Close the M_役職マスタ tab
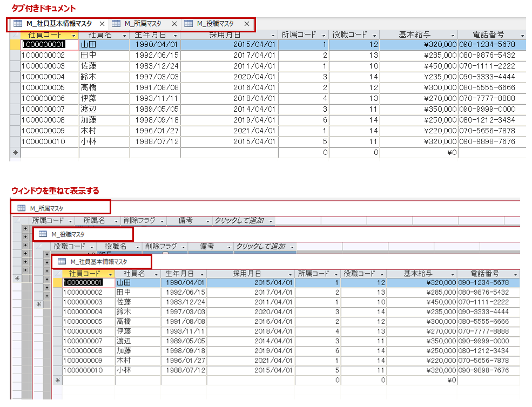Viewport: 532px width, 407px height. pos(247,24)
